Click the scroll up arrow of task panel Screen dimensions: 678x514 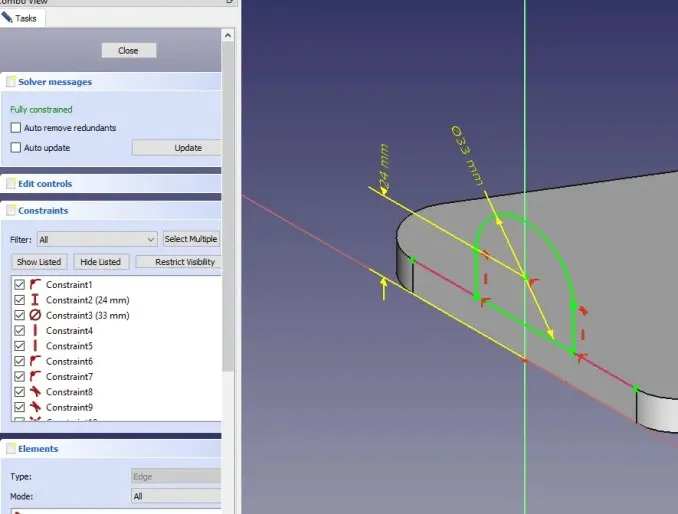pos(228,35)
